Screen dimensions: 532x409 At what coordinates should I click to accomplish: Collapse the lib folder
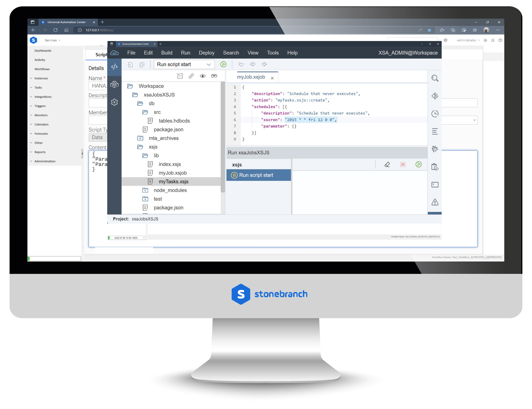coord(145,156)
